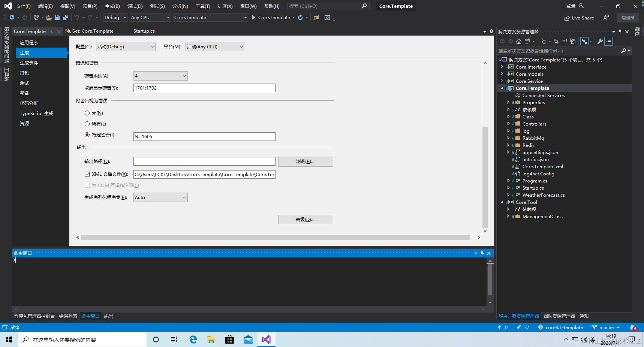Image resolution: width=644 pixels, height=347 pixels.
Task: Select the 所有(L) radio button
Action: [x=87, y=124]
